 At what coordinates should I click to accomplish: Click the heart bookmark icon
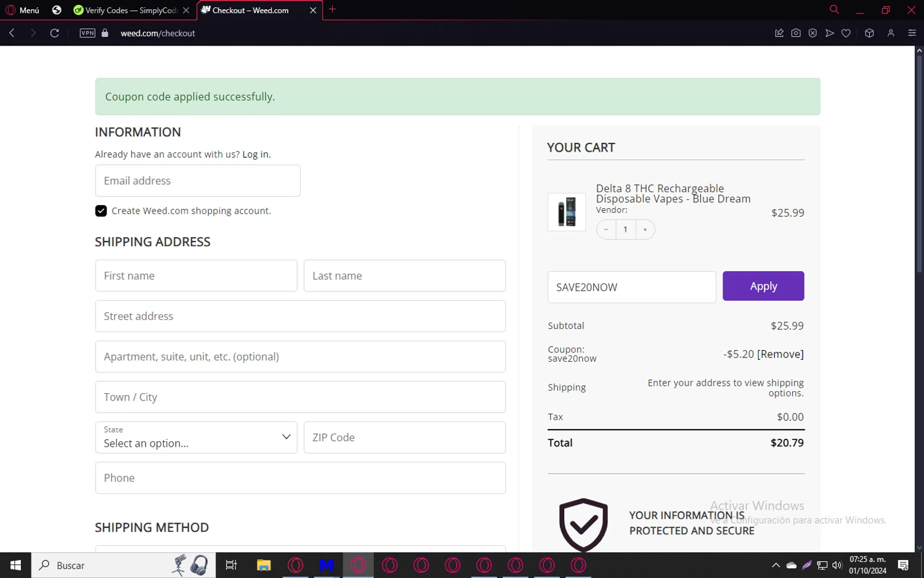pos(846,33)
